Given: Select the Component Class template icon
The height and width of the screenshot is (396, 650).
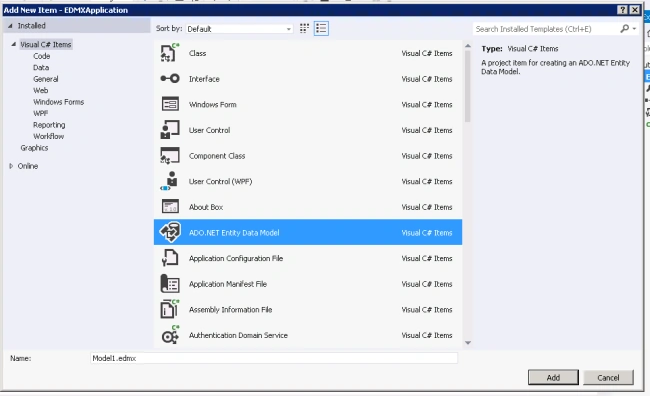Looking at the screenshot, I should click(170, 155).
